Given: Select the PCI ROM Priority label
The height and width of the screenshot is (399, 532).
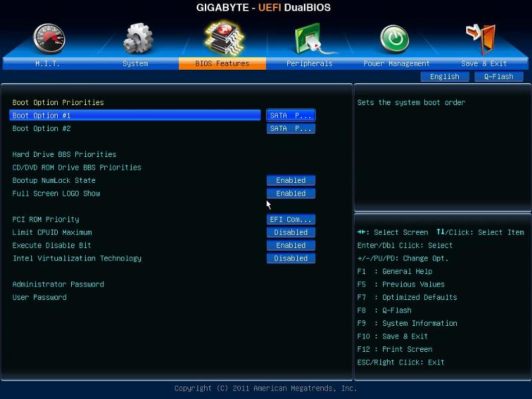Looking at the screenshot, I should (45, 219).
